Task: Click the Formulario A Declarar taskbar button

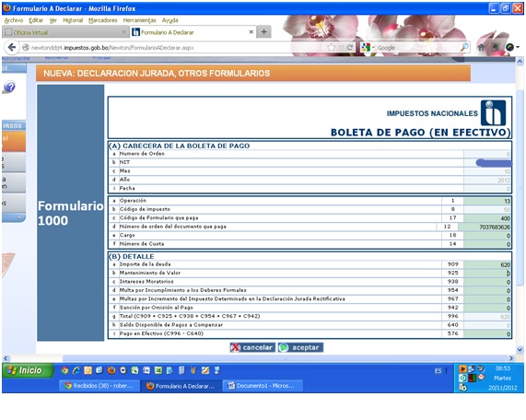Action: [181, 386]
